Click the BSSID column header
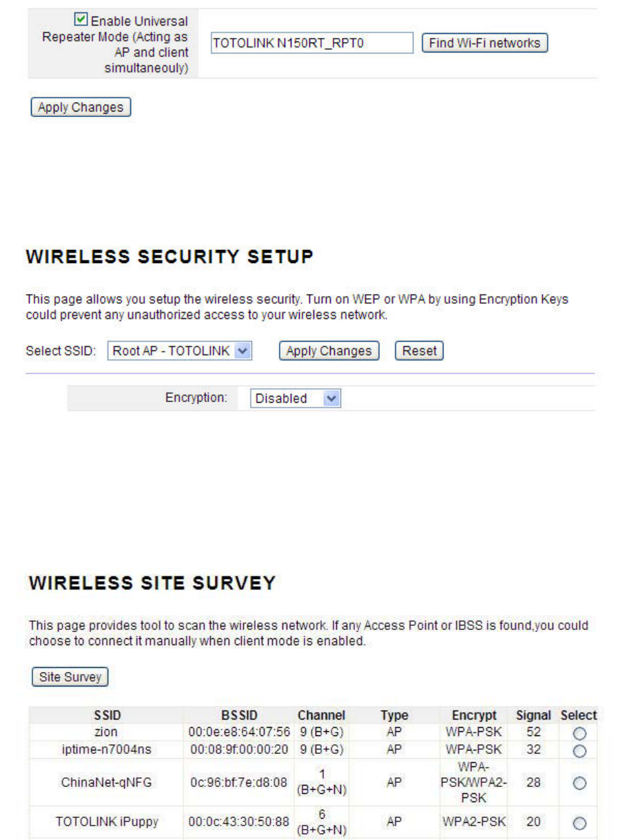The width and height of the screenshot is (627, 840). [240, 715]
